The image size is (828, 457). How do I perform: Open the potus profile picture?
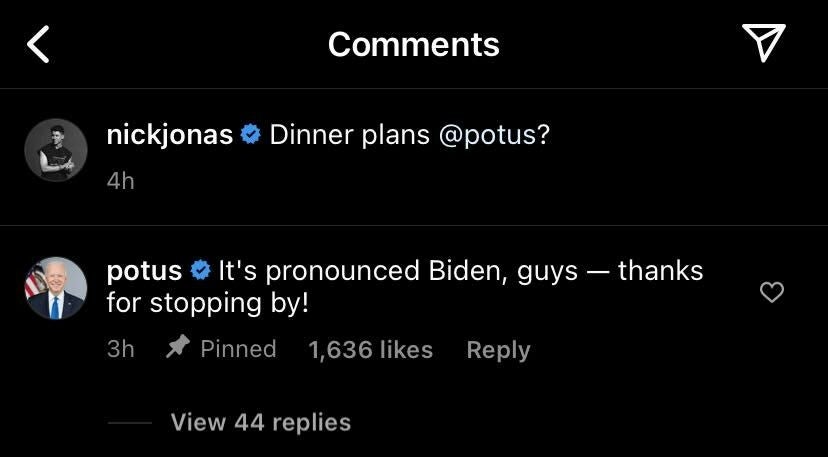point(56,288)
